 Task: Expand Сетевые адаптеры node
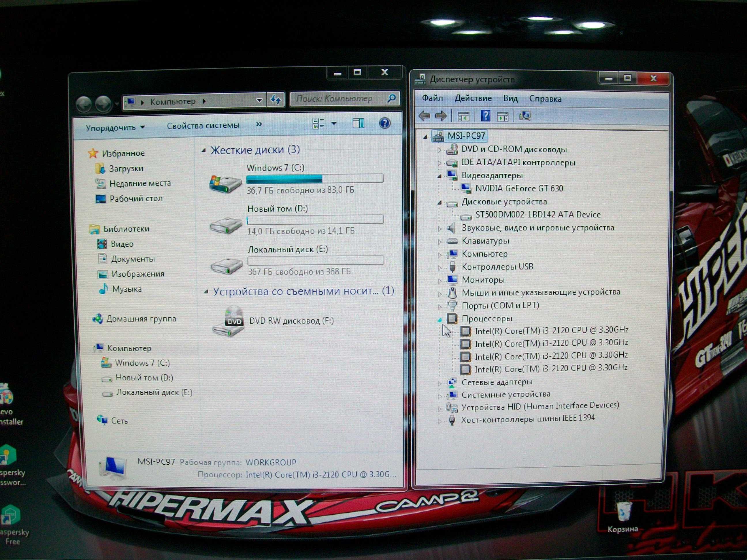click(439, 383)
